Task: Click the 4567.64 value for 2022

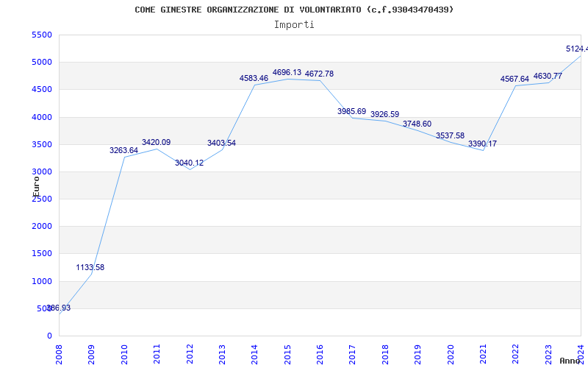Action: 514,79
